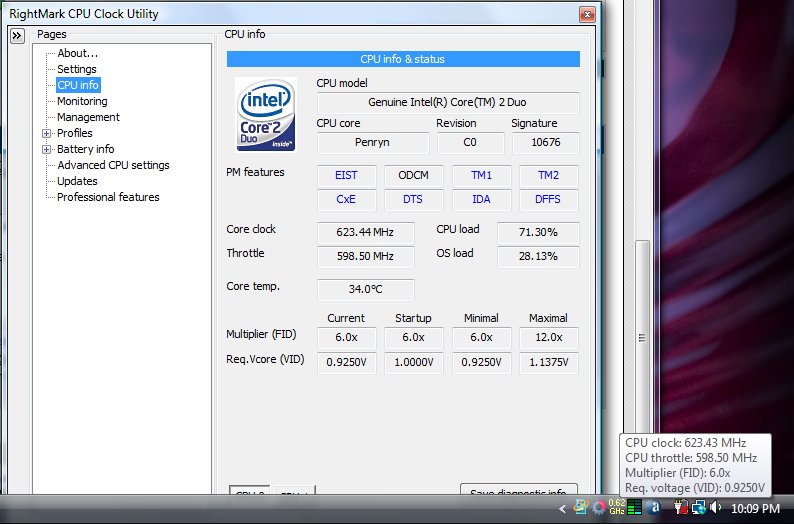
Task: Open the Management page
Action: tap(88, 117)
